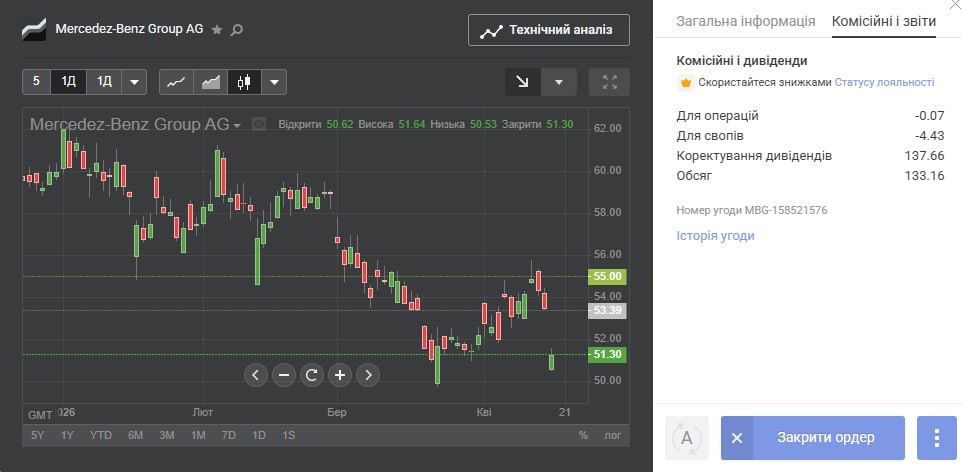This screenshot has height=472, width=963.
Task: Select the 6M time range
Action: click(x=135, y=435)
